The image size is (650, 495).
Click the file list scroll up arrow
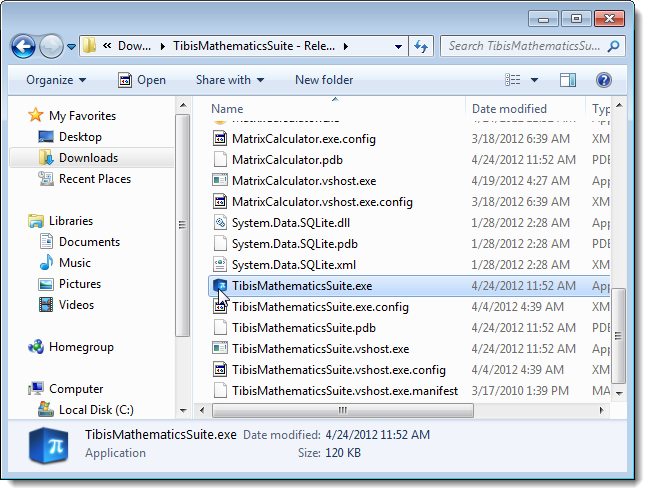click(x=619, y=106)
